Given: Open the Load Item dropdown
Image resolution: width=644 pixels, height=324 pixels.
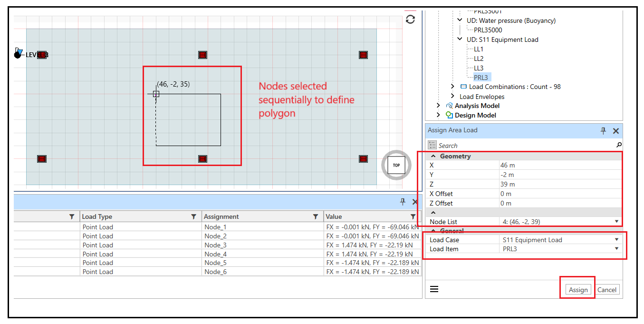Looking at the screenshot, I should coord(616,249).
